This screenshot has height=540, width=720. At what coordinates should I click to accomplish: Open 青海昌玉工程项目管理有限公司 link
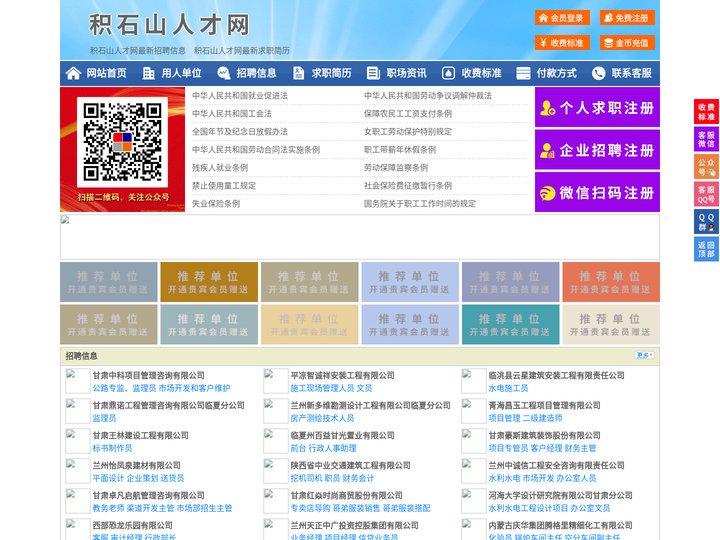click(545, 405)
